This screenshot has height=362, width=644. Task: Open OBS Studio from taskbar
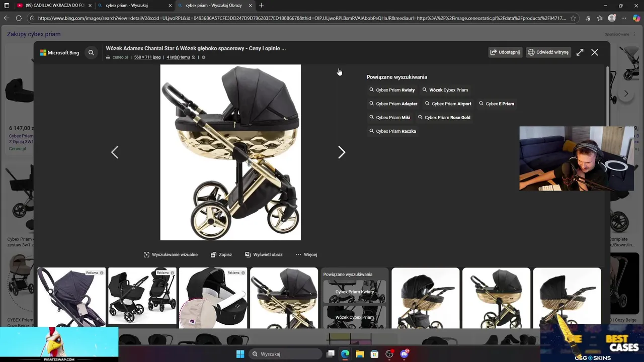tap(389, 354)
